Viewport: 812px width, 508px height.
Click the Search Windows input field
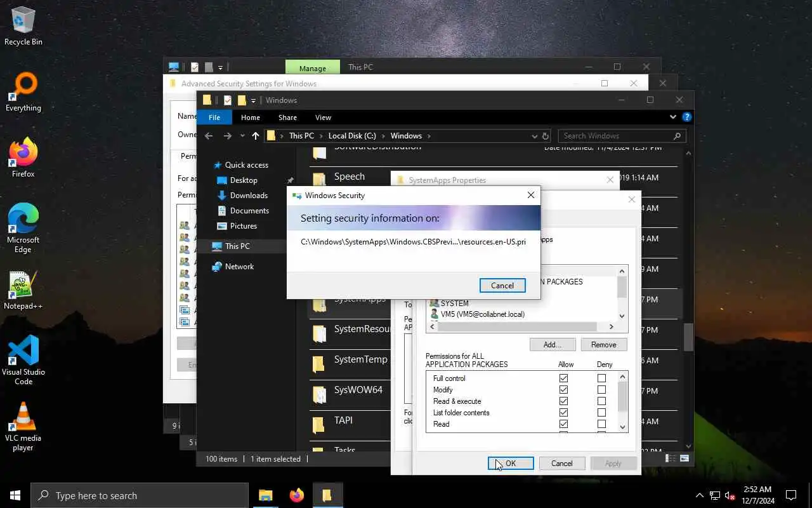click(x=615, y=136)
